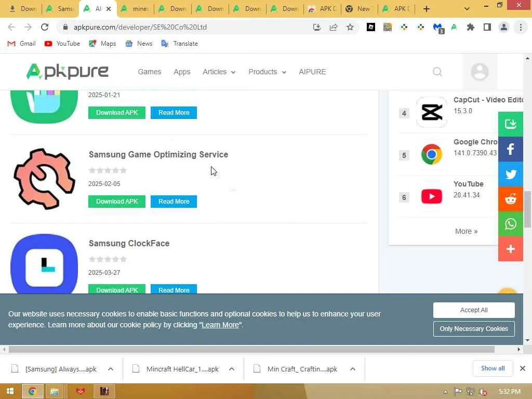Image resolution: width=532 pixels, height=399 pixels.
Task: Expand the Articles menu
Action: tap(219, 72)
